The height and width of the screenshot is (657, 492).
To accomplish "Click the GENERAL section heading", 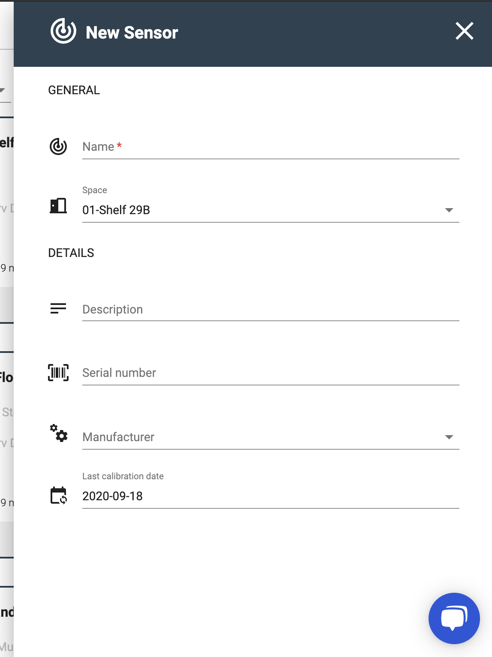I will coord(74,90).
